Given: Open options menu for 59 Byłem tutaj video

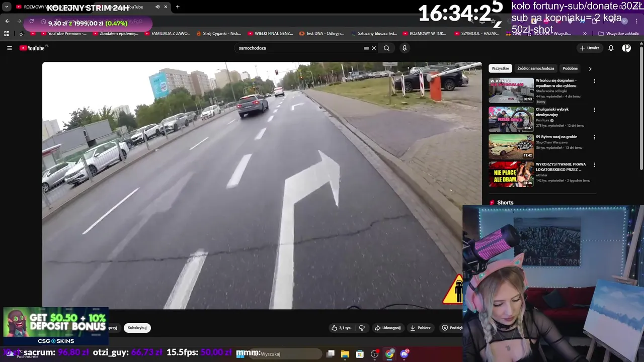Looking at the screenshot, I should [594, 137].
